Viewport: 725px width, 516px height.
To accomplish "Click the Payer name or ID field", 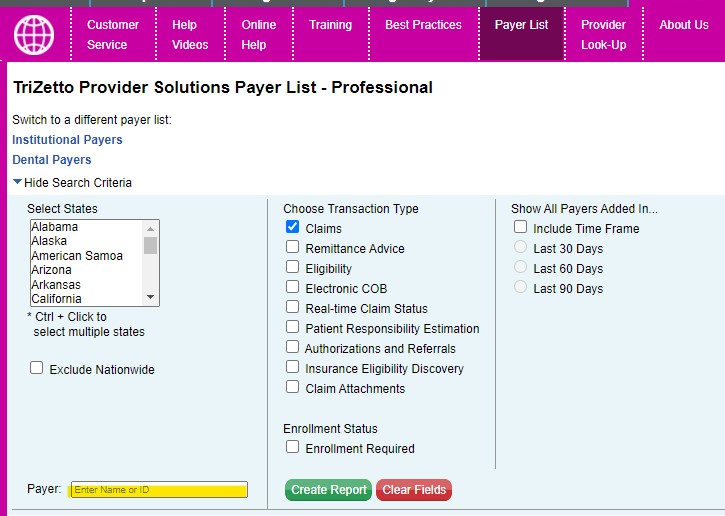I will pyautogui.click(x=160, y=490).
